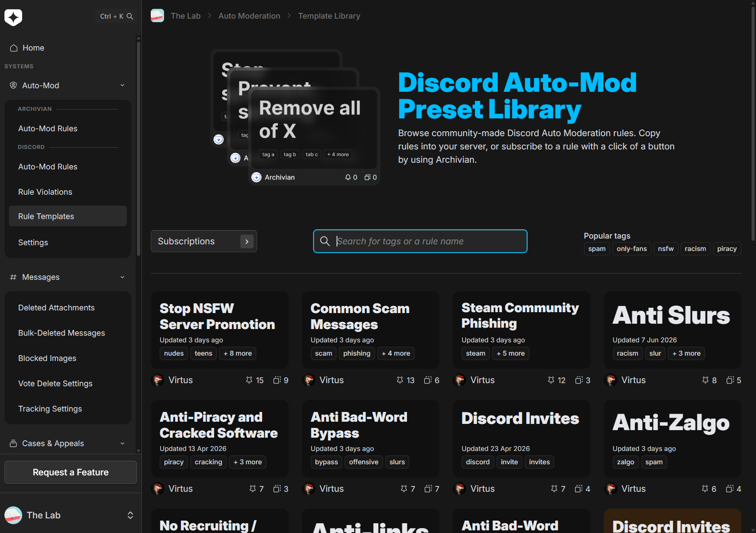Open Vote Delete Settings
The width and height of the screenshot is (756, 533).
68,384
